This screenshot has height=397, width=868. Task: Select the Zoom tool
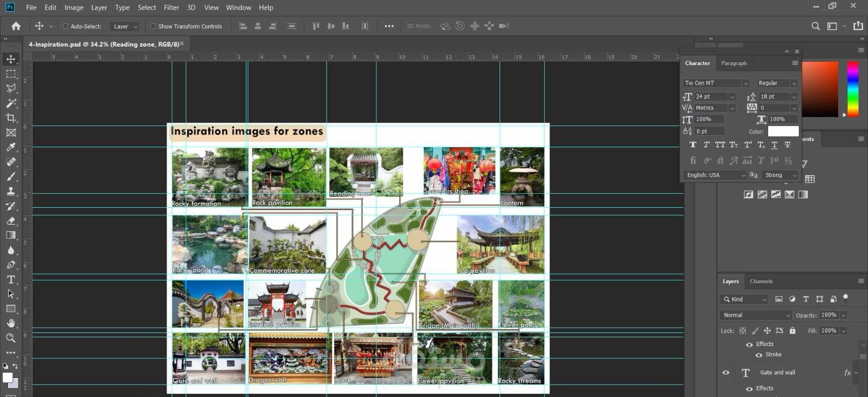coord(11,338)
